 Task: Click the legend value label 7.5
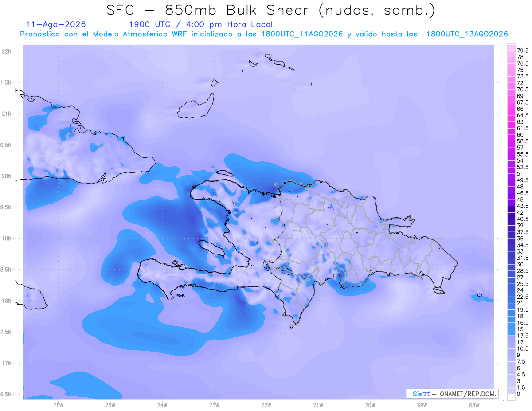point(521,362)
